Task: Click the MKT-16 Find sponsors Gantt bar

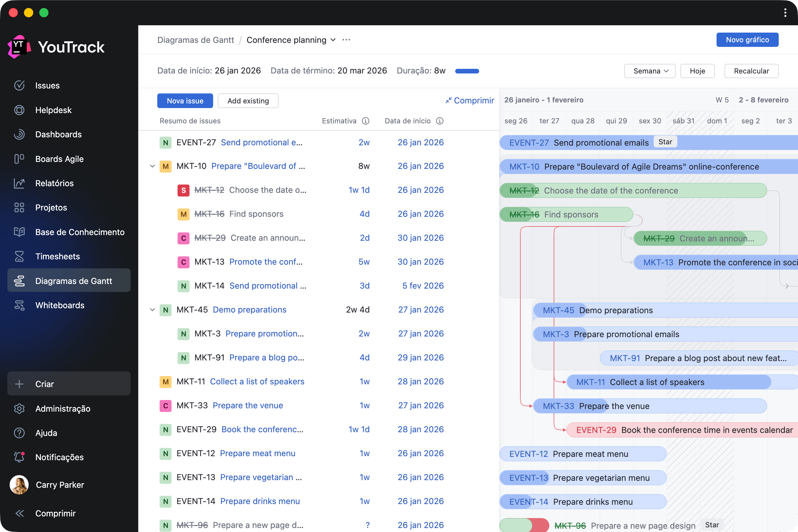Action: [566, 214]
